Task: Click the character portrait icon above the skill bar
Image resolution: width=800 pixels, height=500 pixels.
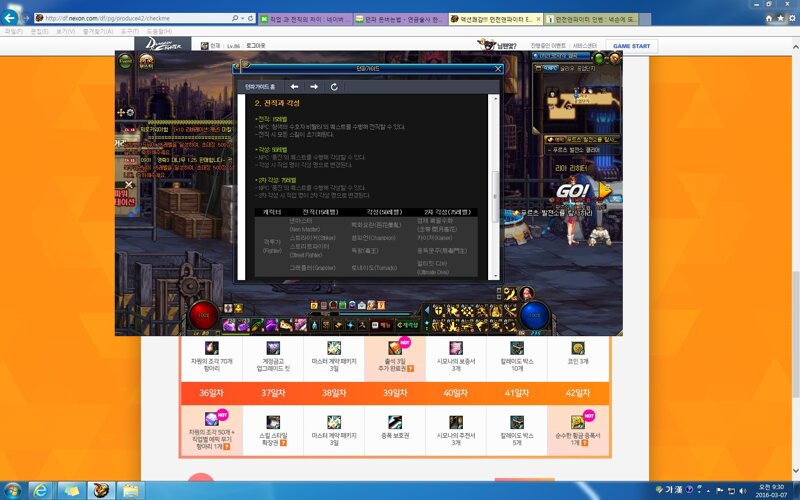Action: tap(526, 293)
